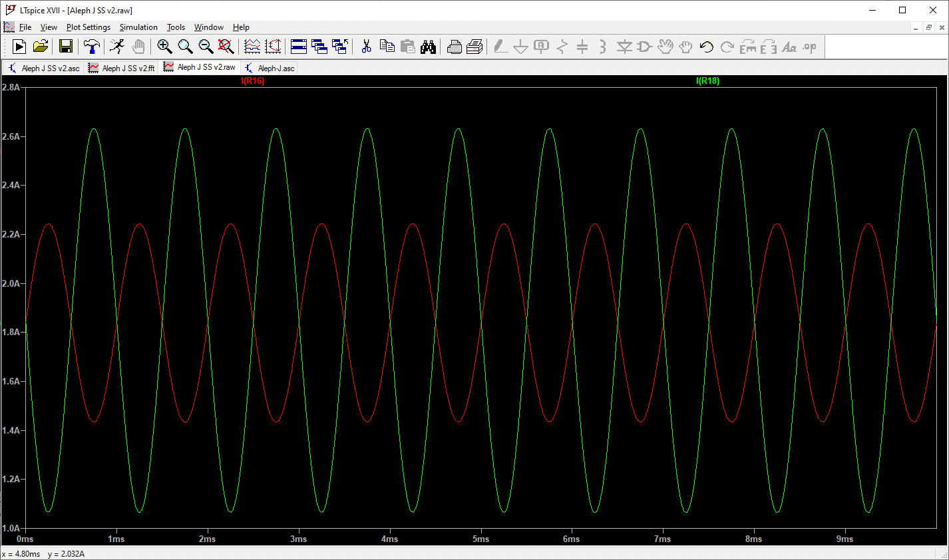Save the file with the floppy disk icon
The width and height of the screenshot is (949, 560).
(x=66, y=47)
